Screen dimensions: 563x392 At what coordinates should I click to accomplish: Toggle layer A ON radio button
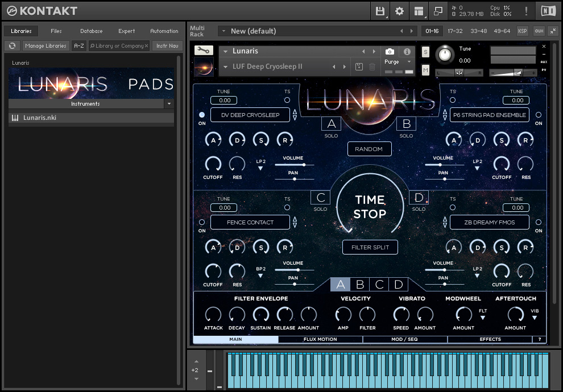pos(202,114)
